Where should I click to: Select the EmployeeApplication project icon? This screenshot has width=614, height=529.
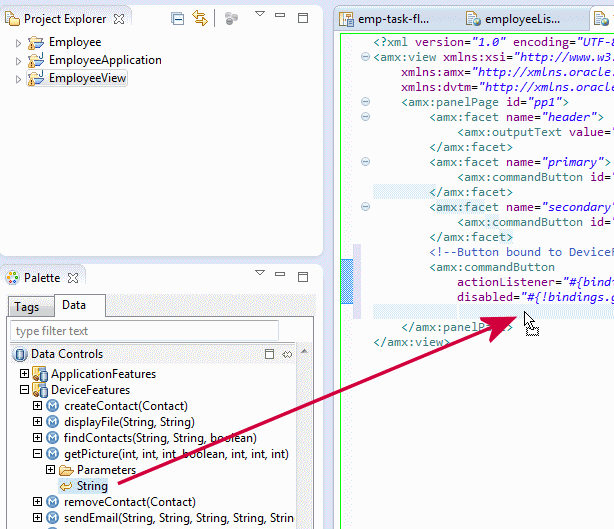[36, 60]
